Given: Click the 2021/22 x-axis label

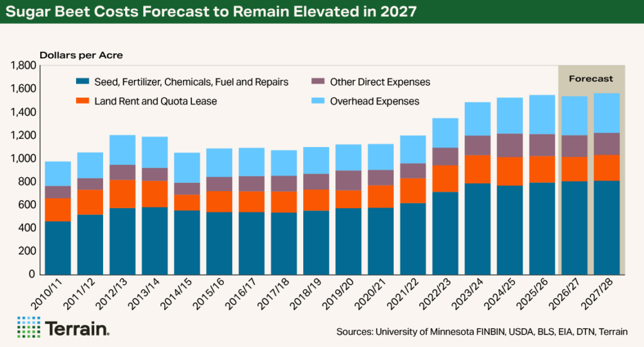Looking at the screenshot, I should pos(402,294).
